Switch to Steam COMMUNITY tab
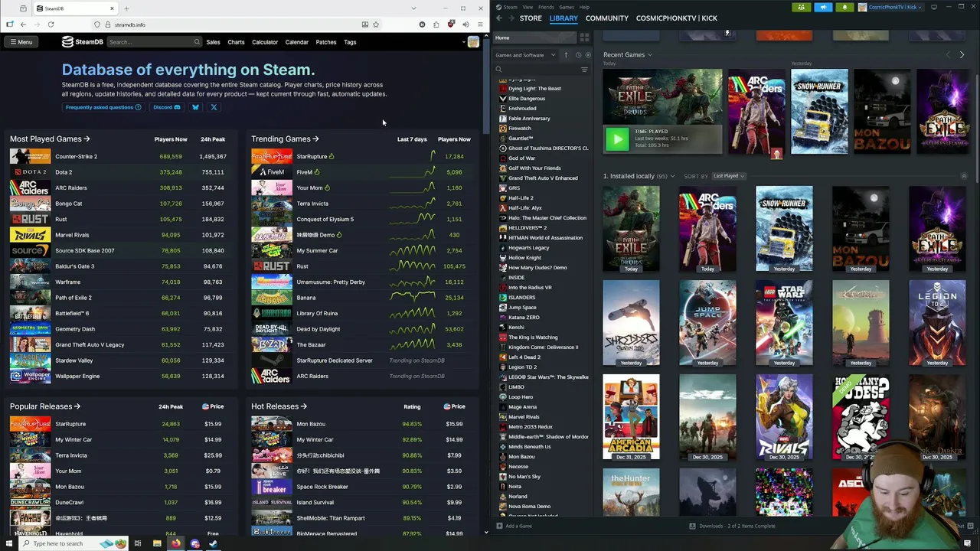This screenshot has width=980, height=551. coord(607,18)
